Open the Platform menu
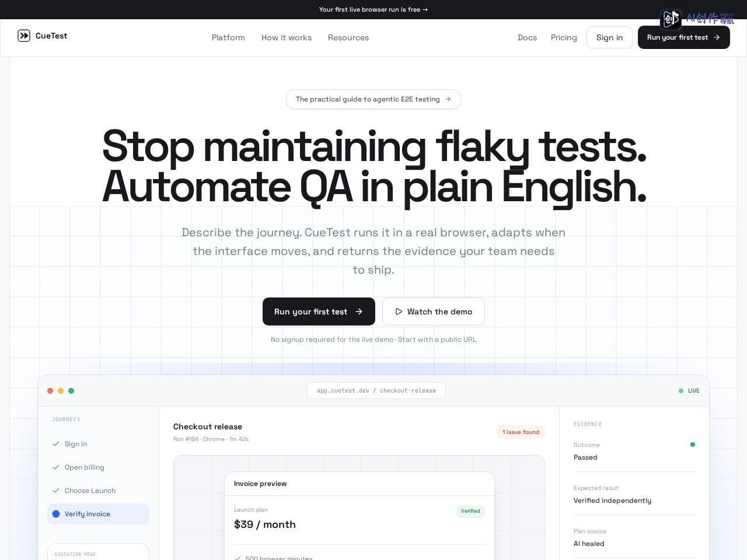Image resolution: width=747 pixels, height=560 pixels. pyautogui.click(x=228, y=37)
